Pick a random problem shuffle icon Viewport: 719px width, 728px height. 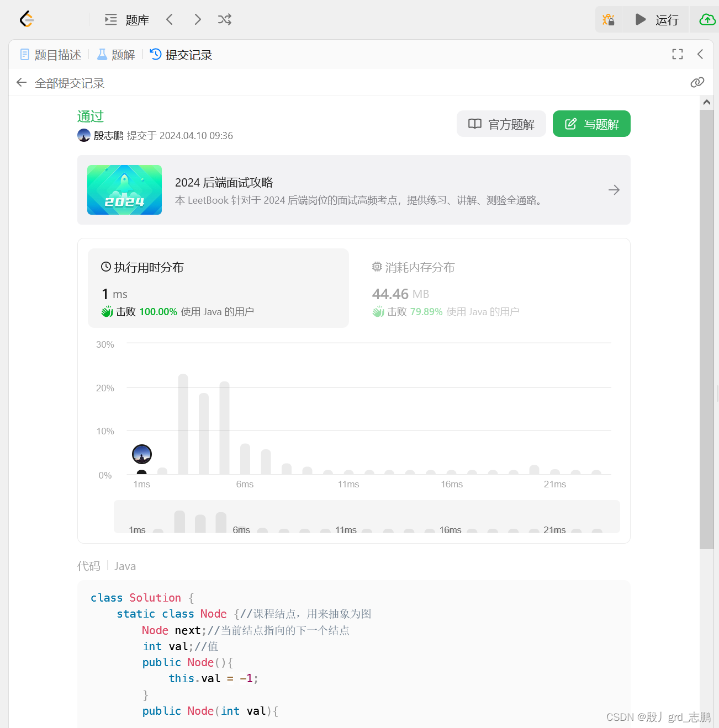(x=225, y=20)
